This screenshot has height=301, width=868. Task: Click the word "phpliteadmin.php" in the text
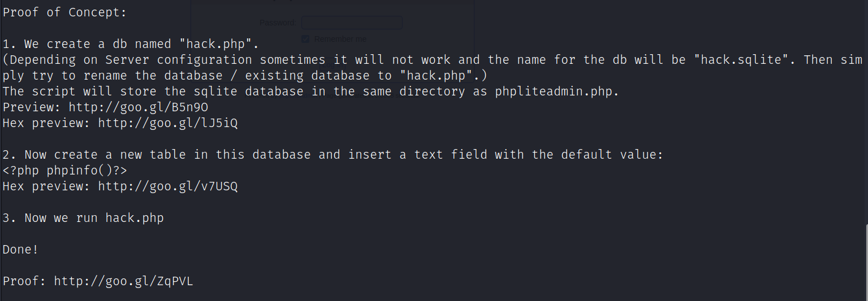553,91
